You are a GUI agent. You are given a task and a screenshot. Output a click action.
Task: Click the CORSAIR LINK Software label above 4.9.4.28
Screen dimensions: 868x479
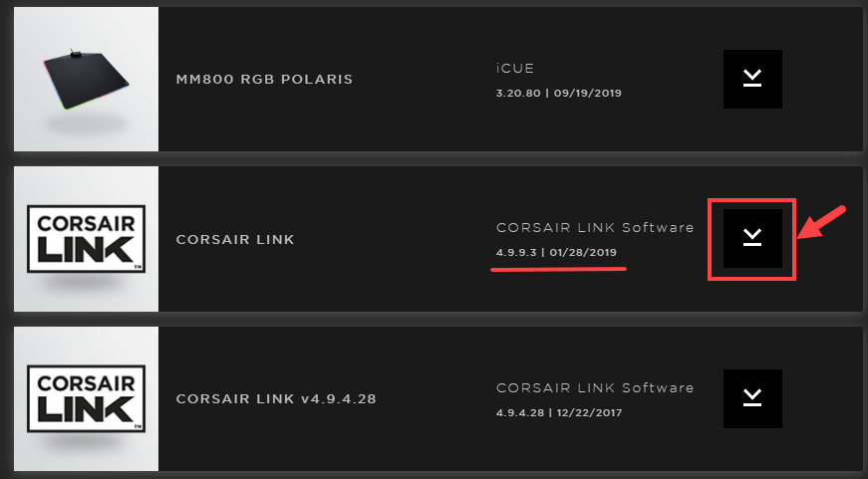(594, 387)
